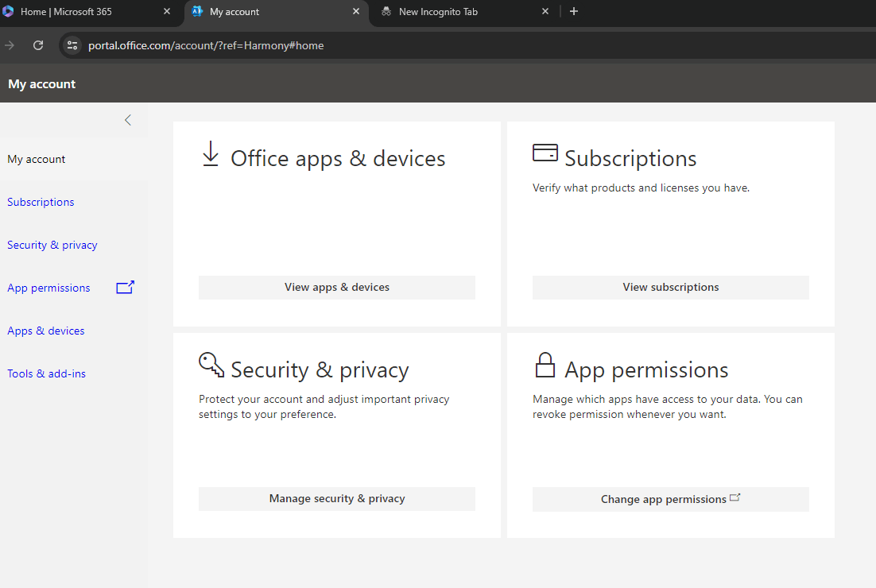Click padlock icon on App permissions card

point(545,366)
